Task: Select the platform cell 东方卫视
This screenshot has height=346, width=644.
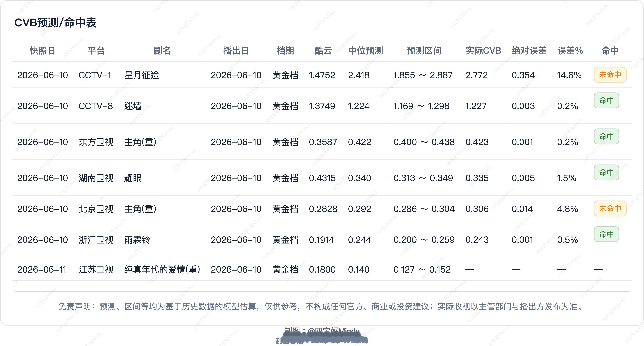Action: (96, 142)
